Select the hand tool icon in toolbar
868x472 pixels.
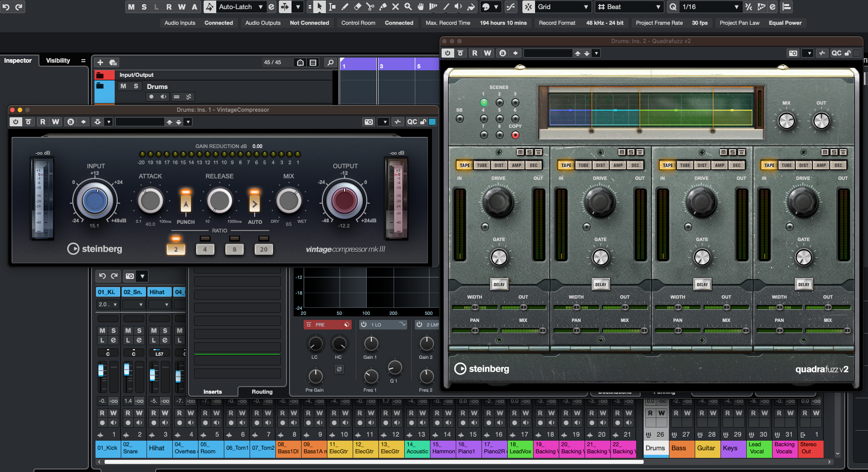tap(420, 7)
